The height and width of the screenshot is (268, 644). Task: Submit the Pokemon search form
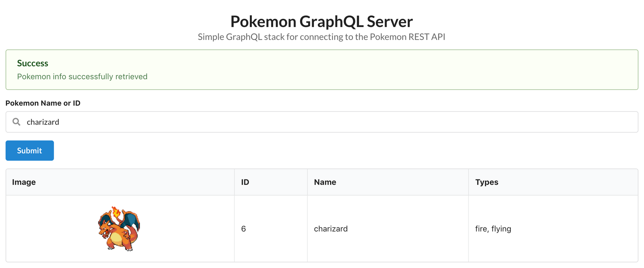pos(30,150)
